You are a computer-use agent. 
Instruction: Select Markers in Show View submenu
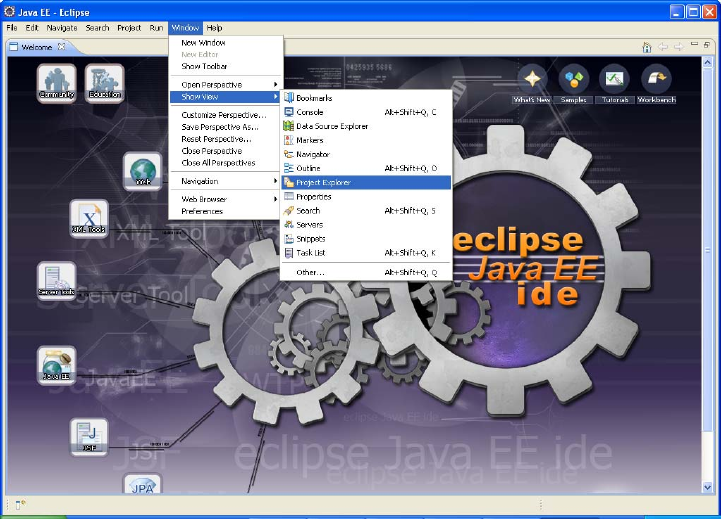[366, 140]
